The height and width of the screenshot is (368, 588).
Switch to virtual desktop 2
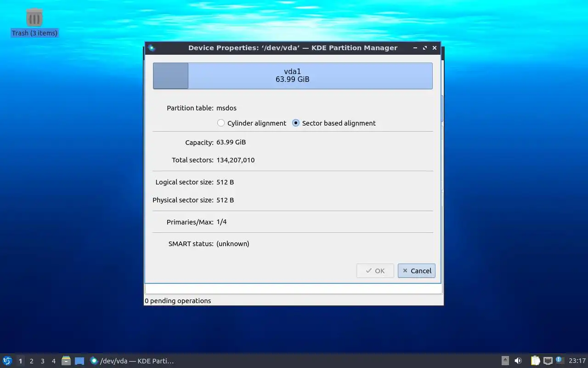(x=31, y=361)
